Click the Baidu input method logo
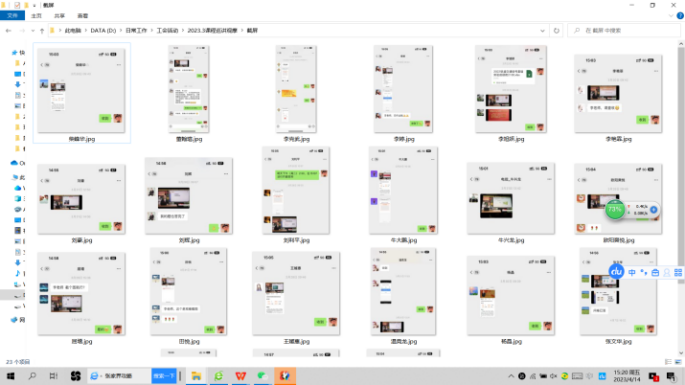The width and height of the screenshot is (685, 385). click(616, 272)
